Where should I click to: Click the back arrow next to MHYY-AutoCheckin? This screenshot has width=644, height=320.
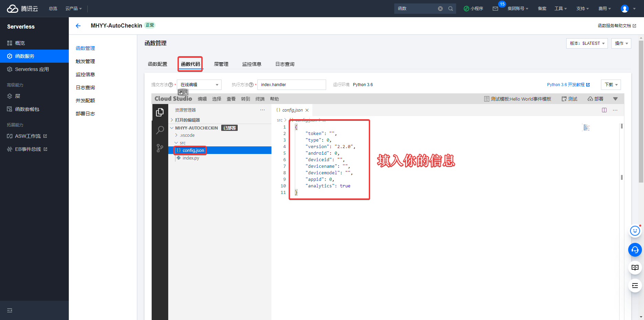78,26
